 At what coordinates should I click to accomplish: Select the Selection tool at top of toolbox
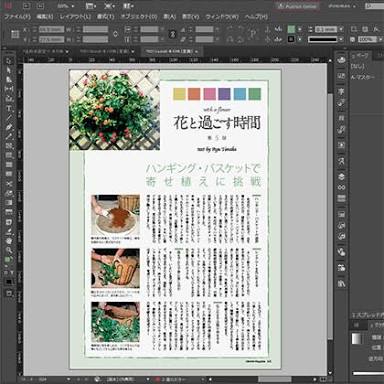tap(9, 61)
